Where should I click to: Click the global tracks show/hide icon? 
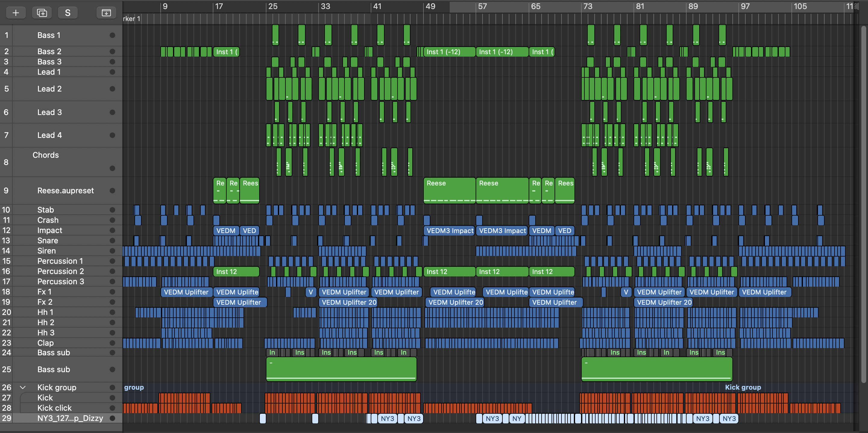pyautogui.click(x=106, y=13)
